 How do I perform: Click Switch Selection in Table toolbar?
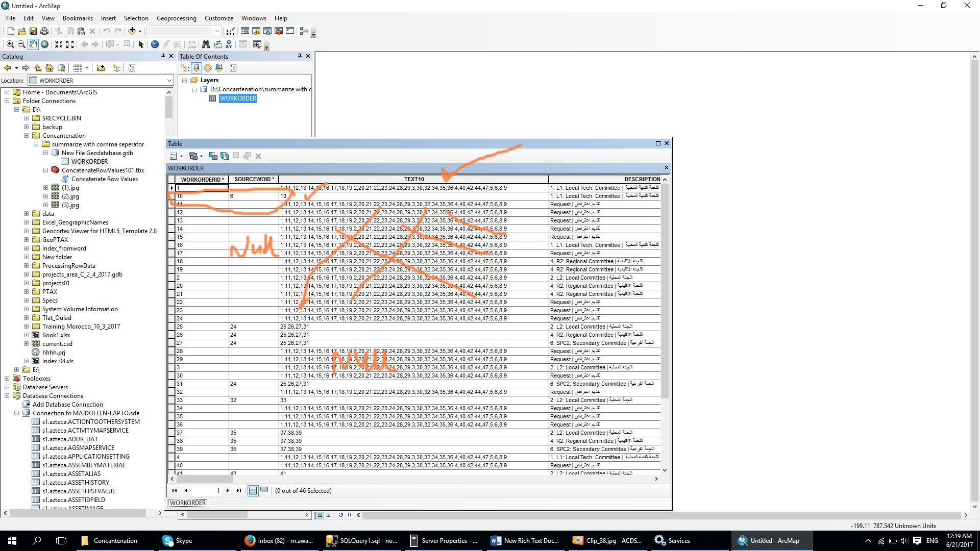click(x=225, y=156)
